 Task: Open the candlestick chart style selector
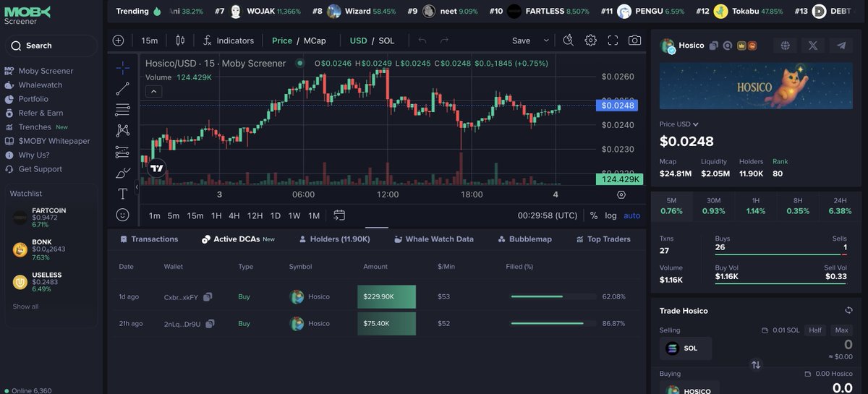(180, 40)
